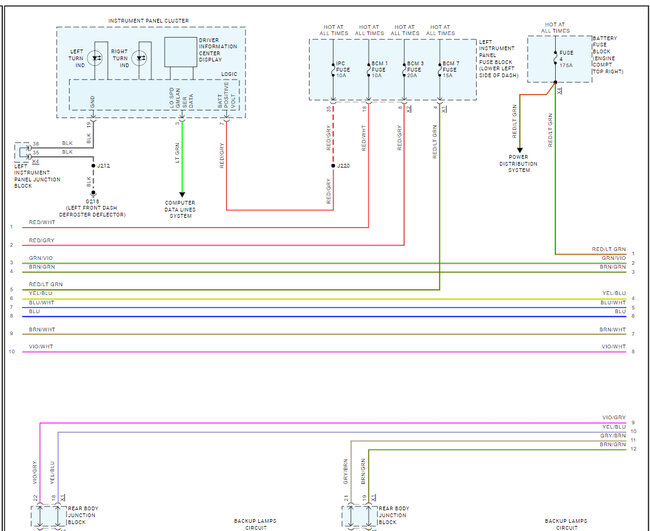Click the right 'BACKUP LAMPS CIRCUIT' text
This screenshot has width=650, height=531.
pyautogui.click(x=566, y=524)
